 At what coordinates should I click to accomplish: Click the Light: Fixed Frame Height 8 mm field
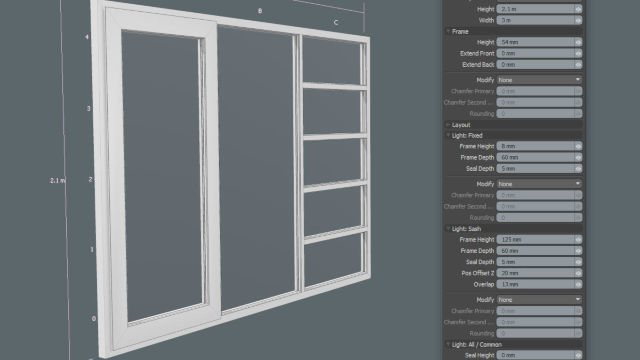point(539,146)
